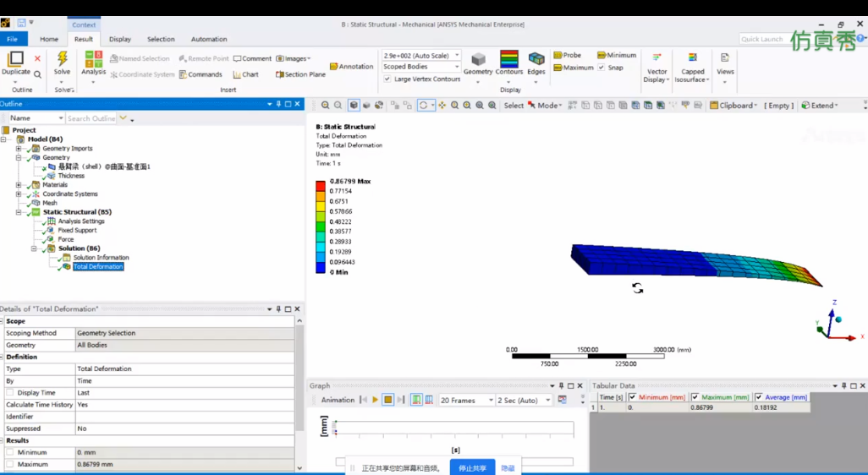Click the Edges display icon
This screenshot has height=475, width=868.
point(536,58)
